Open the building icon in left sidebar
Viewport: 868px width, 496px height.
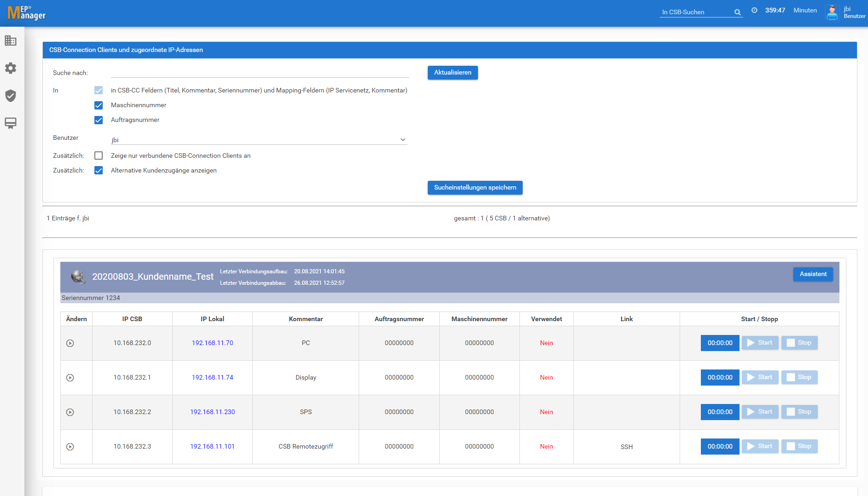(x=11, y=40)
